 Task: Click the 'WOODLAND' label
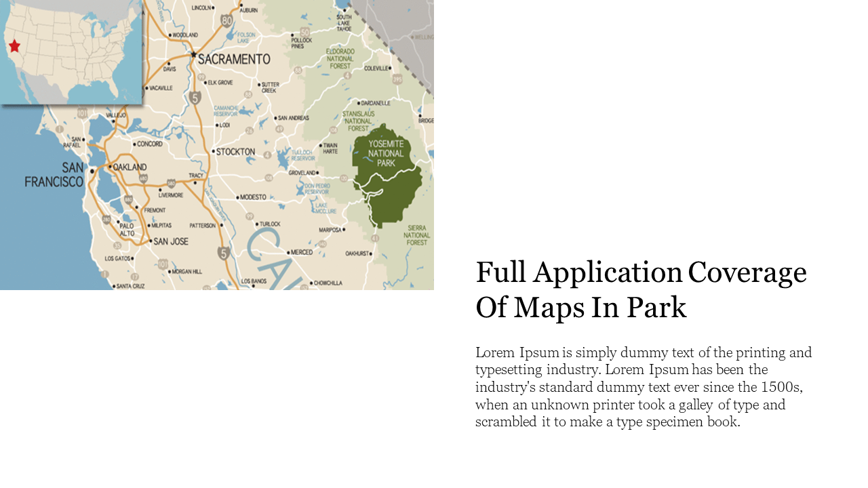coord(185,35)
